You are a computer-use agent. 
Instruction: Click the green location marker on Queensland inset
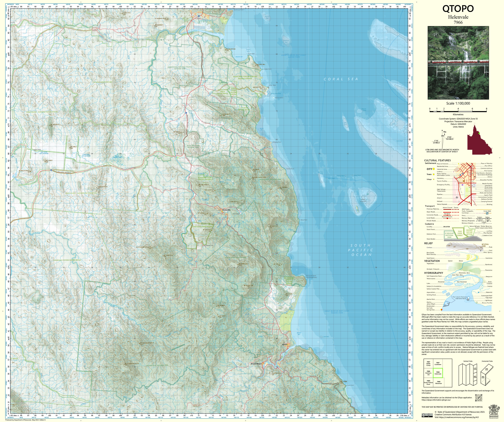click(x=479, y=133)
